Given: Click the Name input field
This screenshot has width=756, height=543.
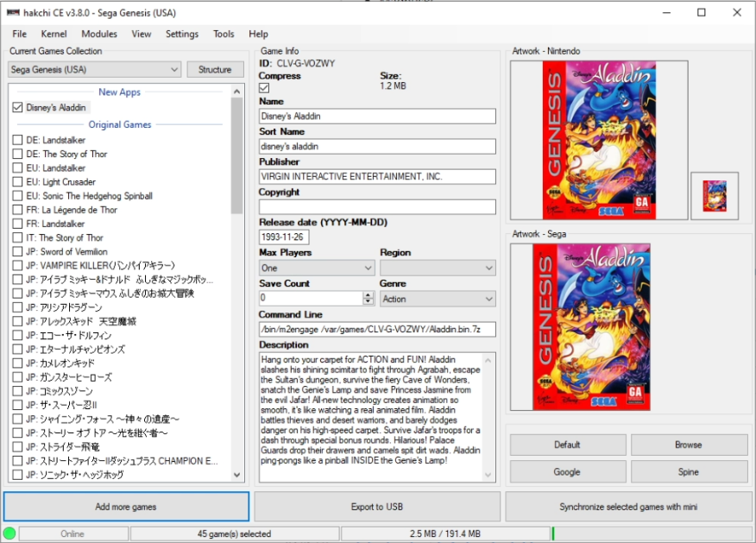Looking at the screenshot, I should [x=377, y=117].
